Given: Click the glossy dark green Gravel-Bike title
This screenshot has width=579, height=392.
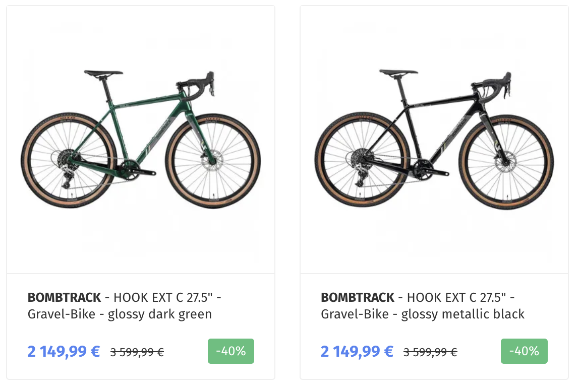Looking at the screenshot, I should 125,306.
